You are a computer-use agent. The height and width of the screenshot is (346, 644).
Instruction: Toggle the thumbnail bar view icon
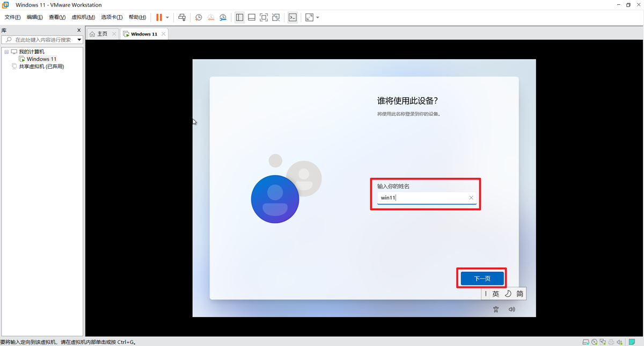click(251, 17)
